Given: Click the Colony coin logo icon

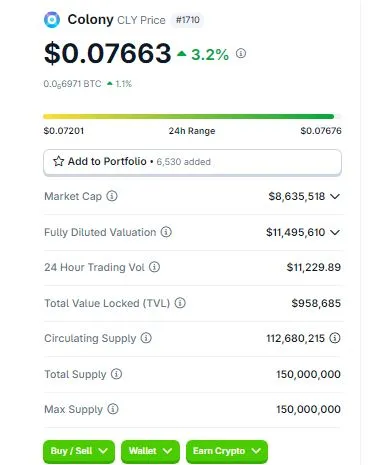Looking at the screenshot, I should tap(52, 20).
